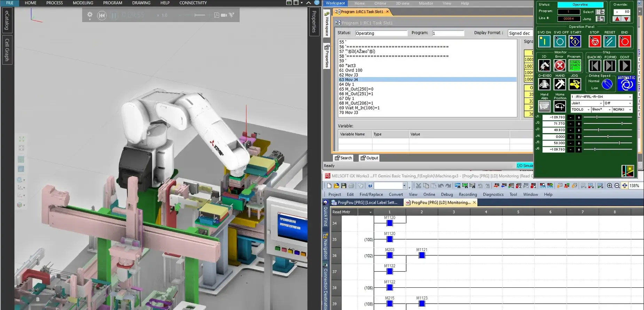Open the Display Format Signed dec dropdown
The image size is (644, 310).
[520, 33]
